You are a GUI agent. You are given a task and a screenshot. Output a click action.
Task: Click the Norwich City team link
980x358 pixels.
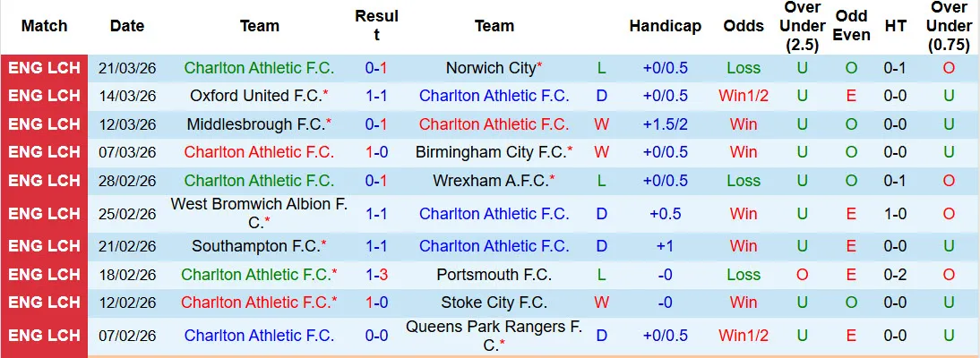pyautogui.click(x=491, y=68)
